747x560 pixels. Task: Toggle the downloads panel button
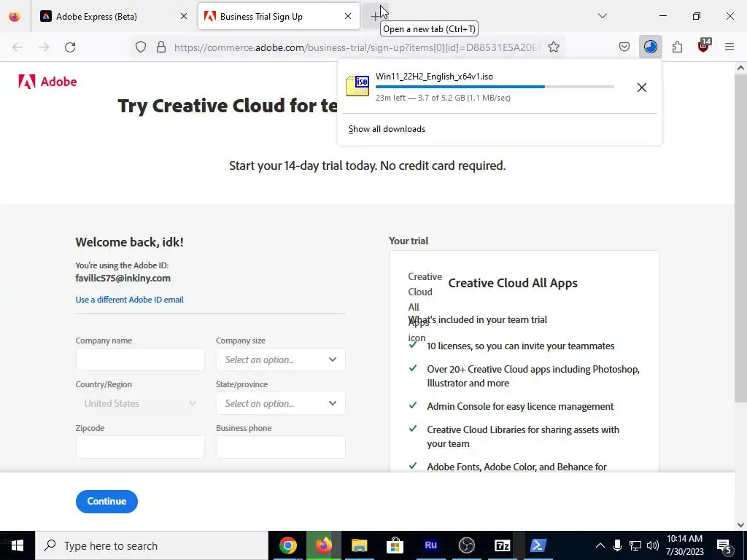(650, 47)
